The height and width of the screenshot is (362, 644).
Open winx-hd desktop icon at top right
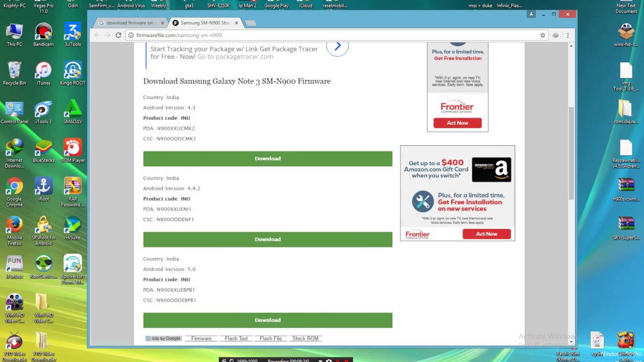(x=626, y=35)
